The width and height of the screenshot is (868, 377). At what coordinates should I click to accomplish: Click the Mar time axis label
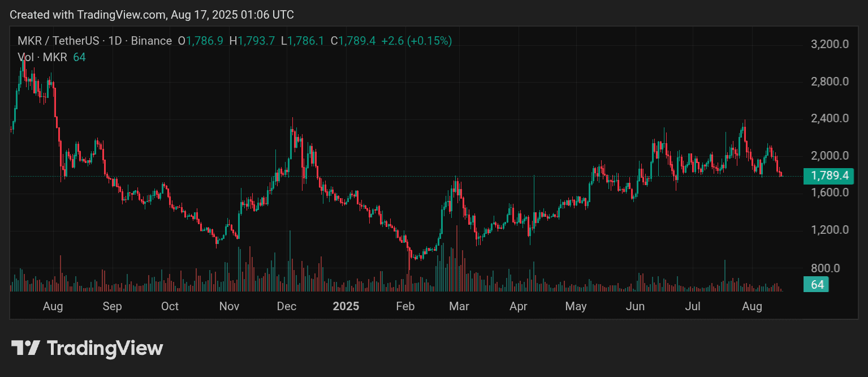pyautogui.click(x=459, y=307)
